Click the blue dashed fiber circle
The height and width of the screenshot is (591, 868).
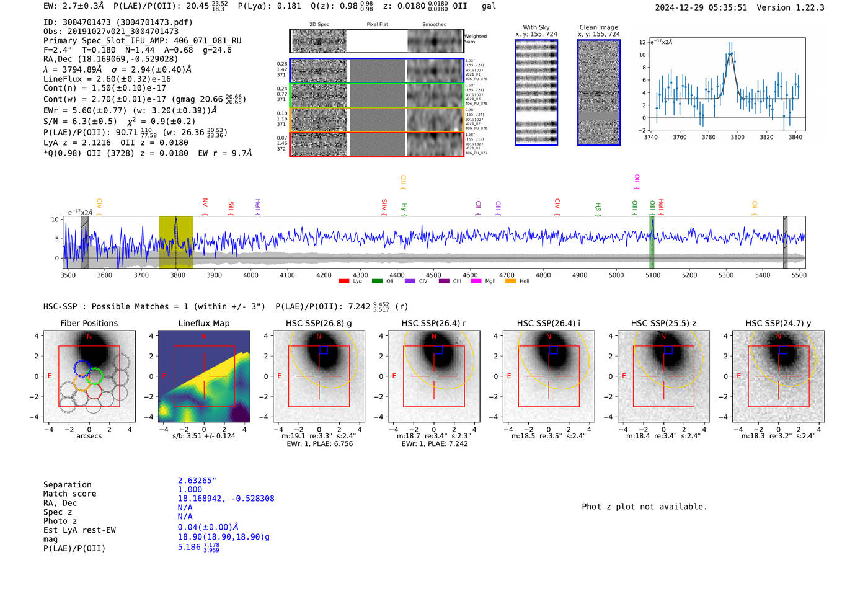82,368
